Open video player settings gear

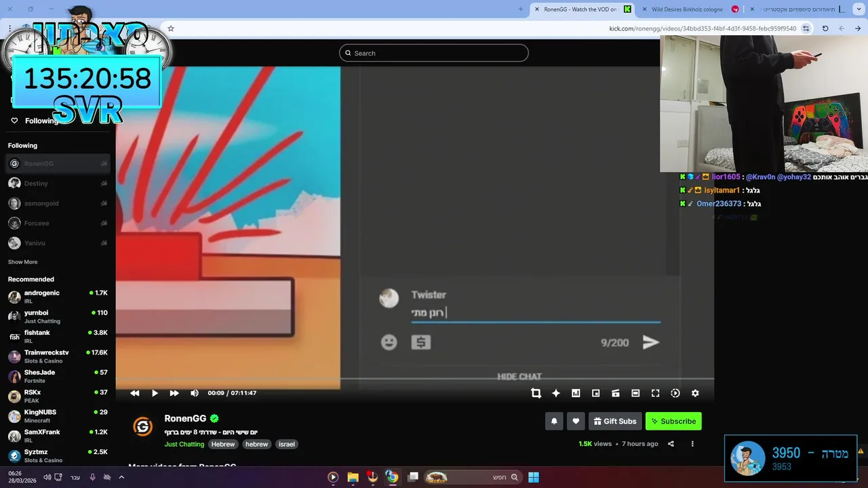pos(695,393)
